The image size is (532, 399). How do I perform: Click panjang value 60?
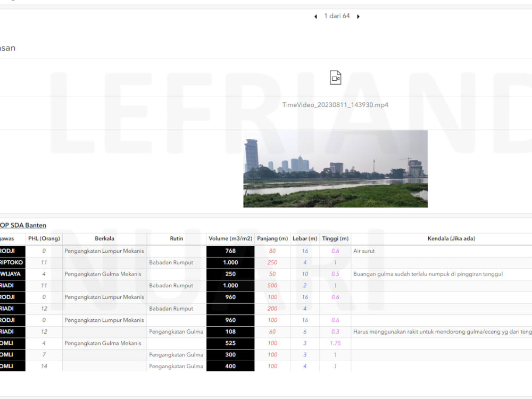[272, 332]
